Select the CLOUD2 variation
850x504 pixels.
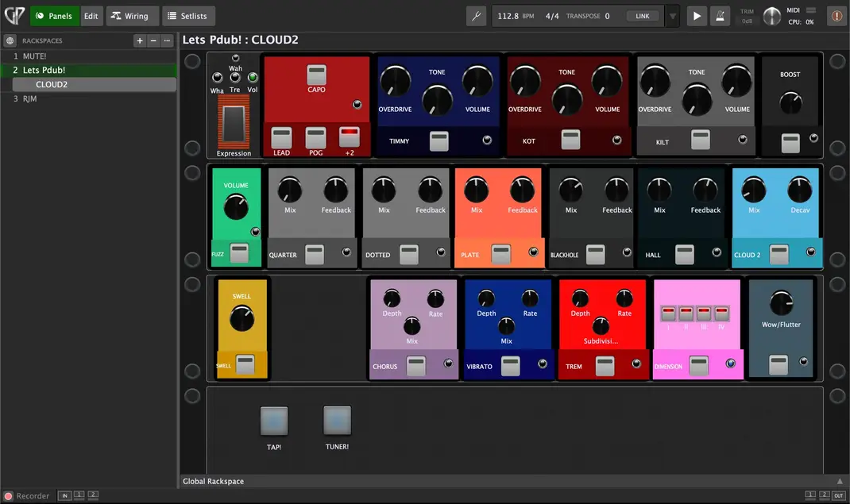tap(95, 84)
